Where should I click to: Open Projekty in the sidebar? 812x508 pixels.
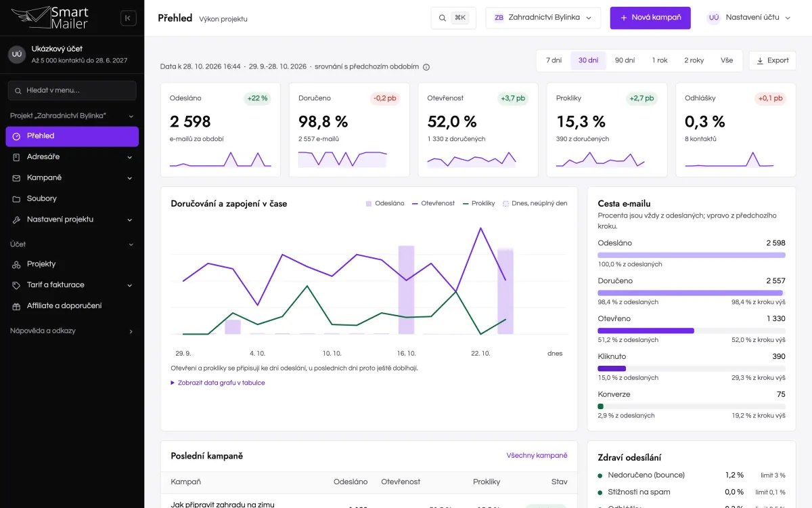coord(72,264)
